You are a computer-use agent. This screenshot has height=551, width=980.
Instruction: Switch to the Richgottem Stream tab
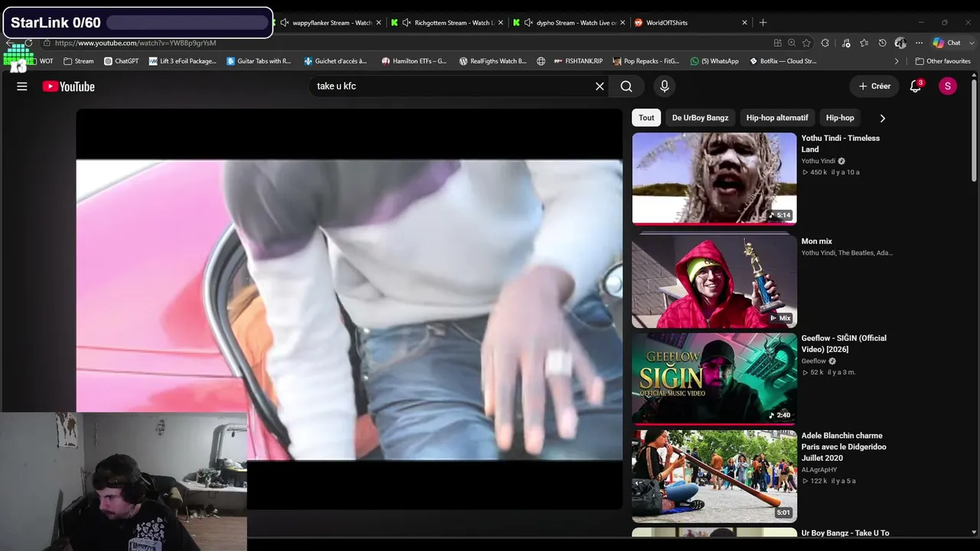(x=448, y=23)
